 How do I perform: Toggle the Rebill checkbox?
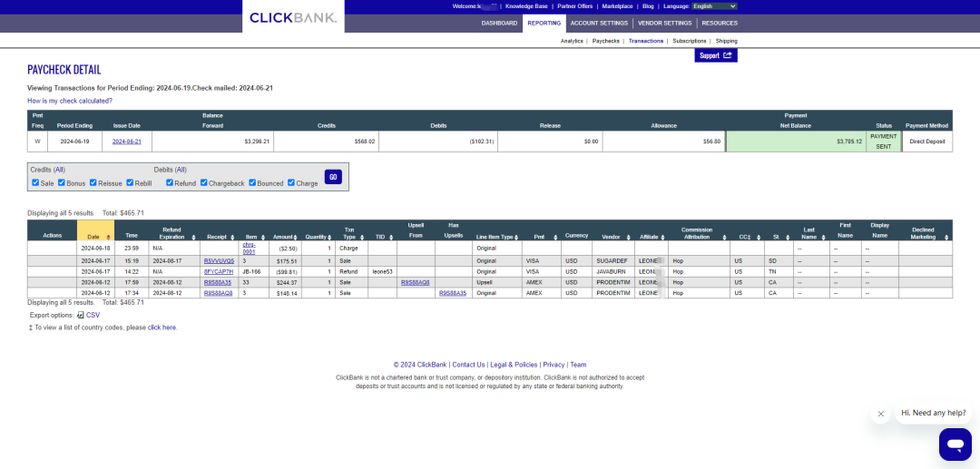[130, 183]
